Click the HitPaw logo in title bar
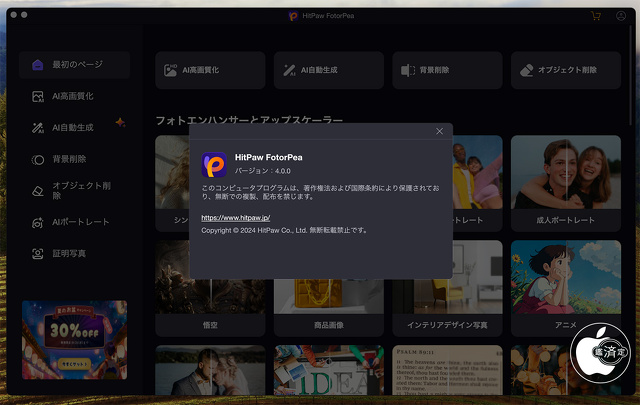Viewport: 640px width, 405px height. 293,16
